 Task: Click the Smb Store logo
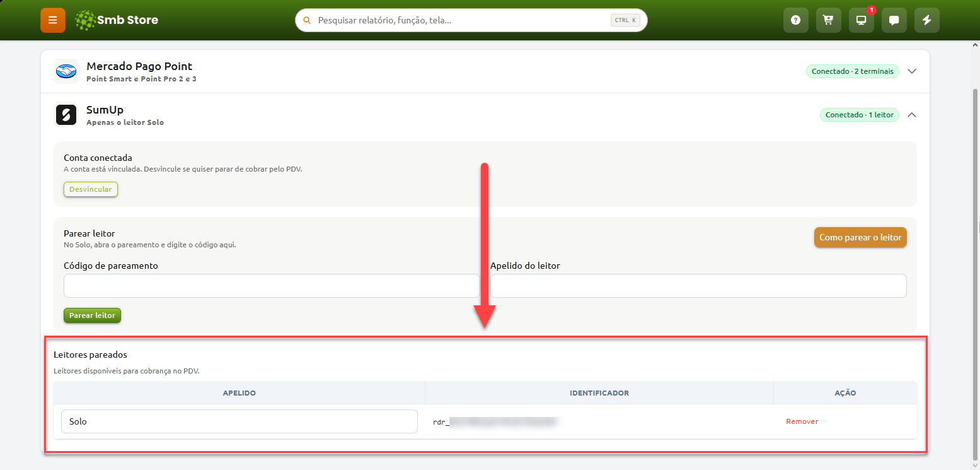117,20
